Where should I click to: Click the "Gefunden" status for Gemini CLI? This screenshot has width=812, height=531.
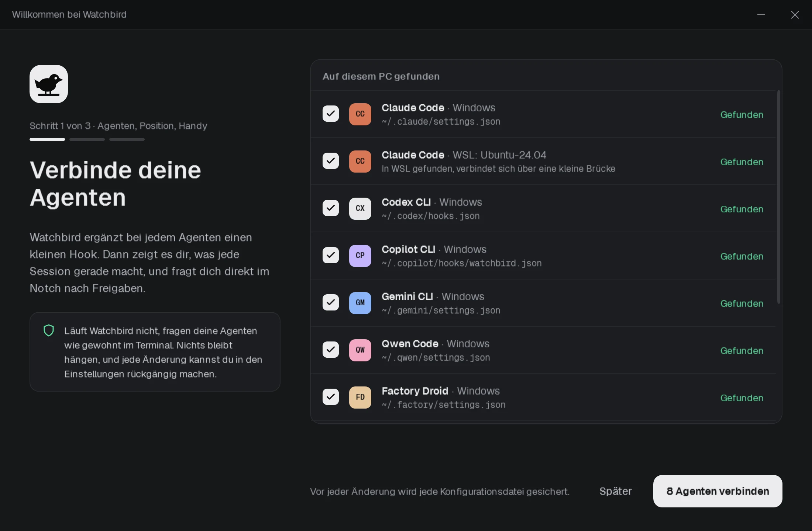tap(742, 303)
